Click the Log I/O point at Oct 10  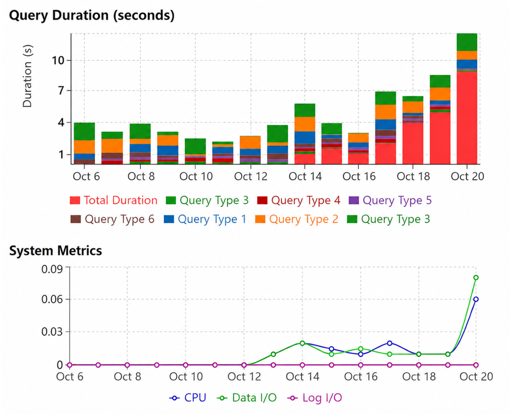coord(186,365)
